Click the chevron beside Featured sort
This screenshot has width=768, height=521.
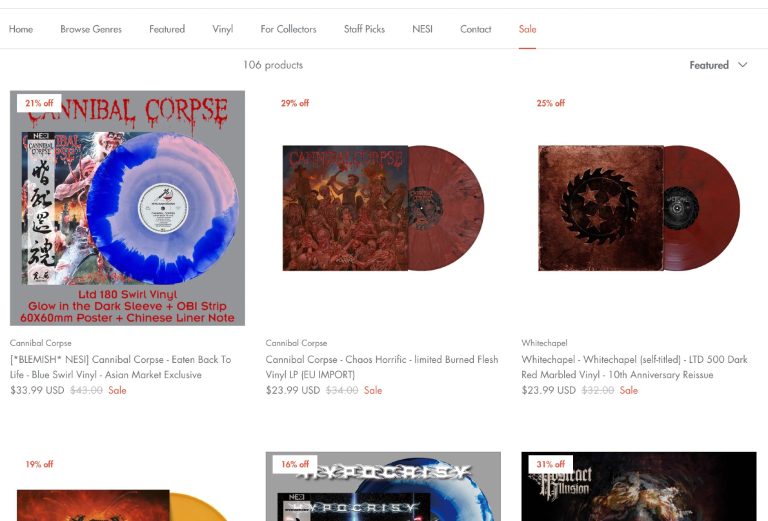[x=743, y=65]
